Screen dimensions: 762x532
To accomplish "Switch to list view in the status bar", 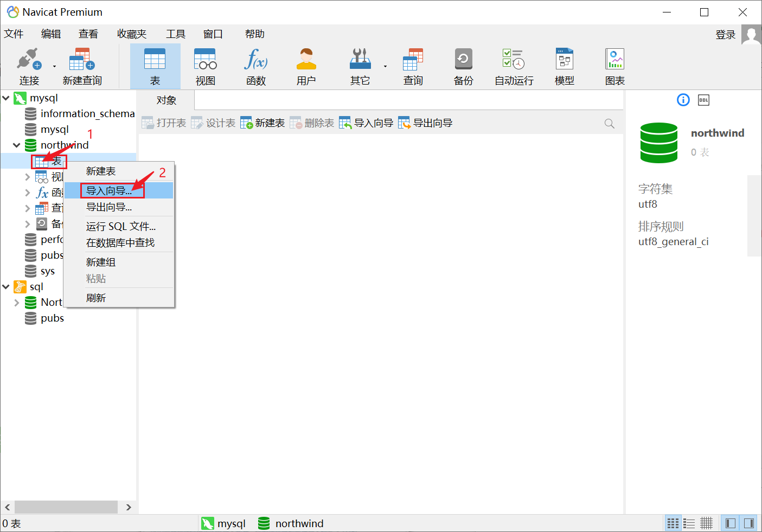I will coord(689,523).
